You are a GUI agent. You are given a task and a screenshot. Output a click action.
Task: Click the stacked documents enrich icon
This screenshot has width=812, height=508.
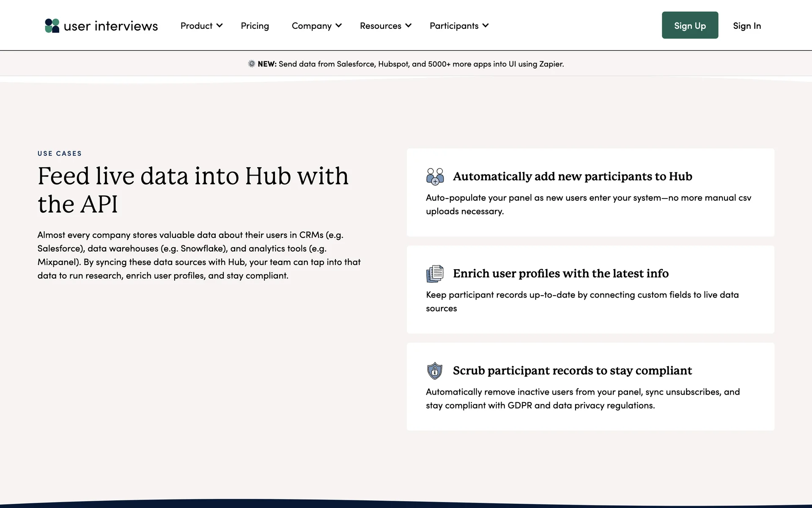[x=435, y=273]
